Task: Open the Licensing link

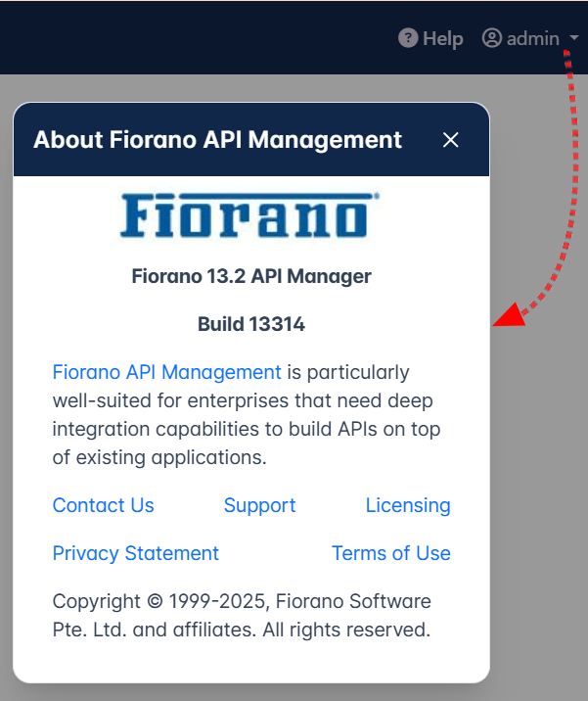Action: 408,505
